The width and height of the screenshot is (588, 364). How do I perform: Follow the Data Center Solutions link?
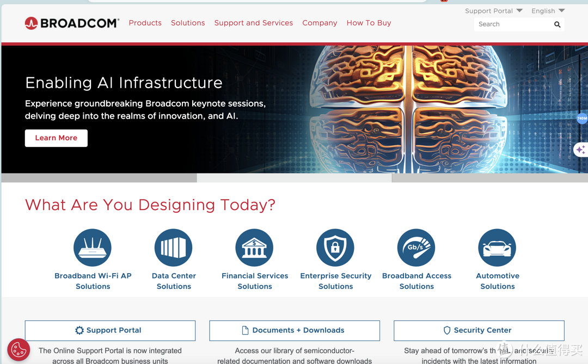(x=174, y=281)
